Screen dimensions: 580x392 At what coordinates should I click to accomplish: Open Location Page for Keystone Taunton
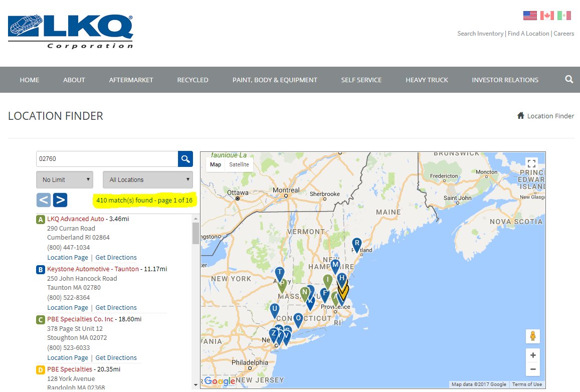(68, 308)
